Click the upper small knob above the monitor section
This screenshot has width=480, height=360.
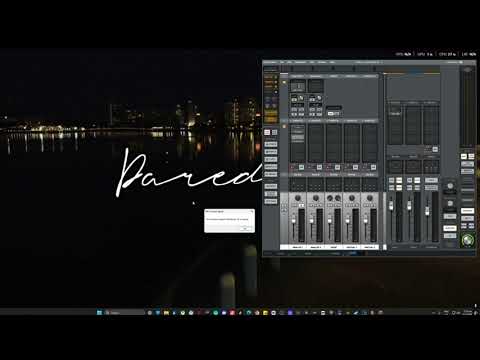(450, 186)
